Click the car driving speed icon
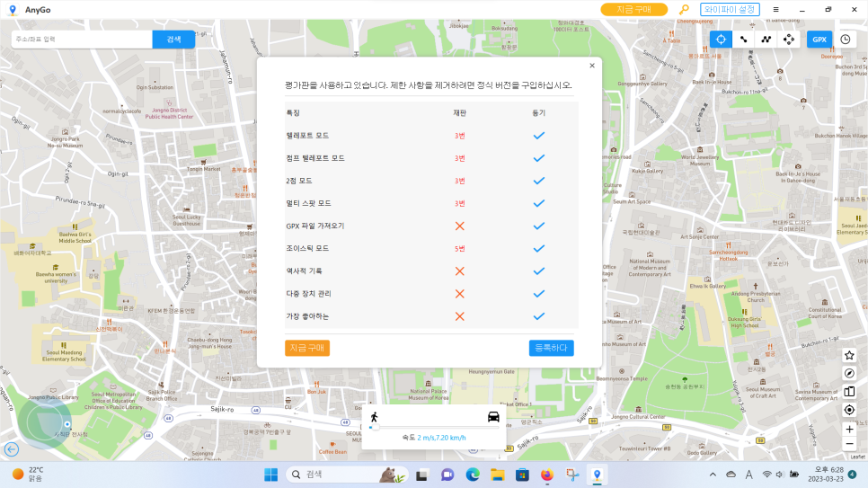Image resolution: width=868 pixels, height=488 pixels. (493, 417)
